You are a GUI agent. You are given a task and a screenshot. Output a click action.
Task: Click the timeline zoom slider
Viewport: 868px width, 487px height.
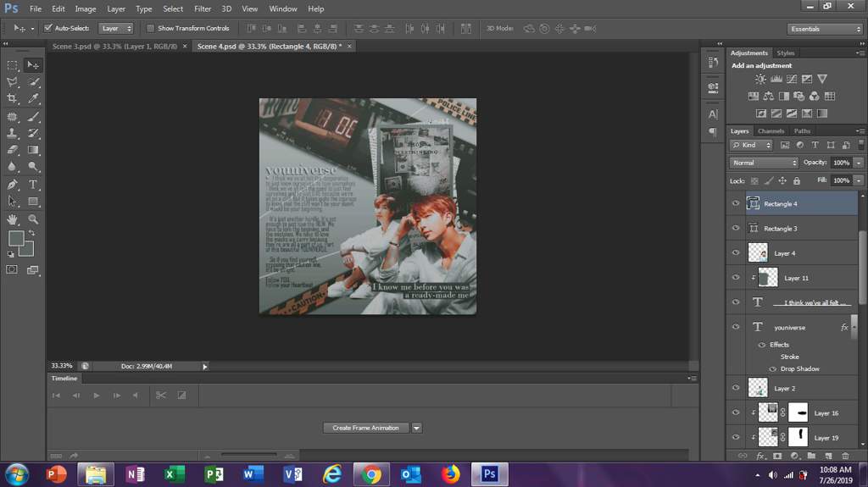point(248,455)
